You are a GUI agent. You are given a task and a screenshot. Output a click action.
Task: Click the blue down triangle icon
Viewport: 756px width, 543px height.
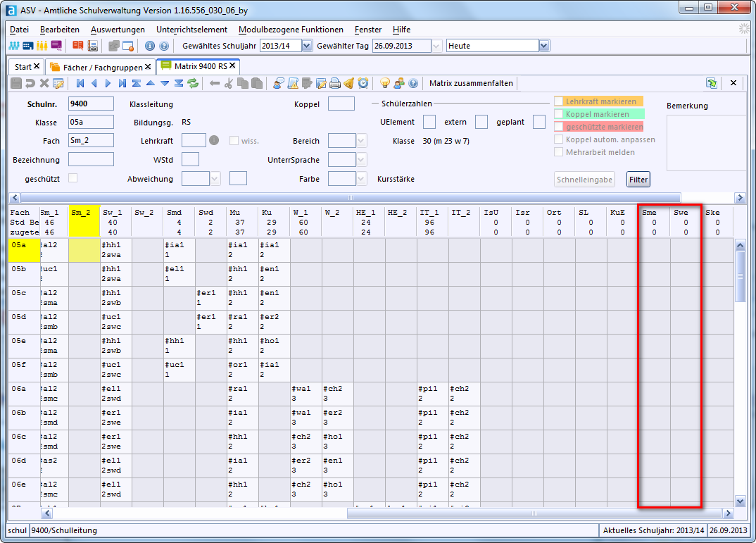tap(165, 83)
